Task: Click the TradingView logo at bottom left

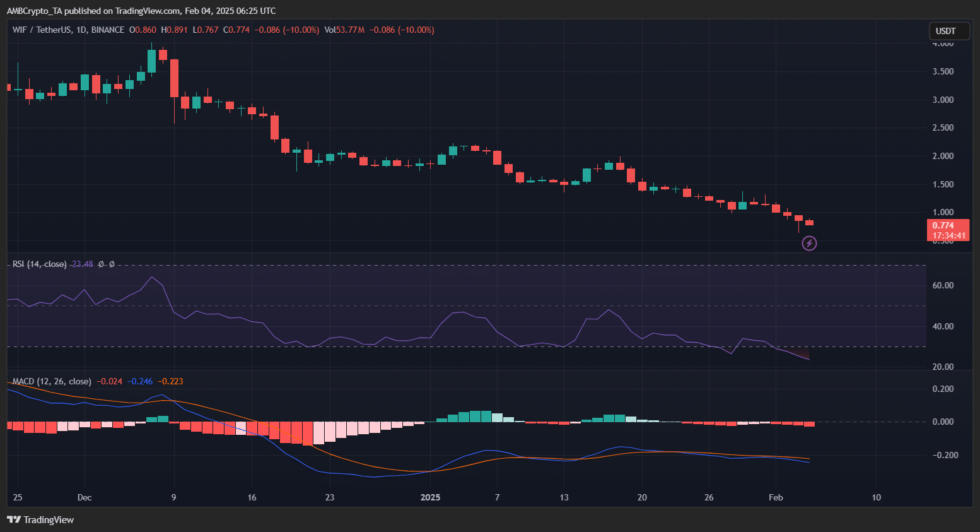Action: click(x=40, y=519)
